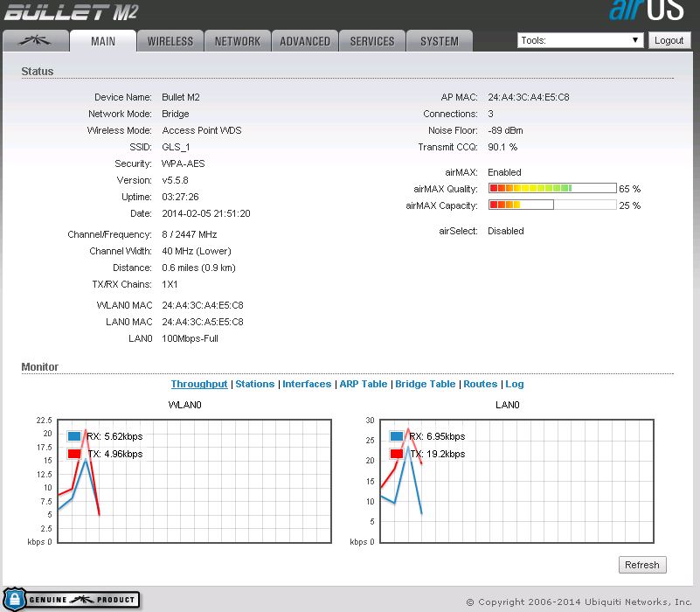Click the 65 % airMAX Quality value

[x=629, y=189]
